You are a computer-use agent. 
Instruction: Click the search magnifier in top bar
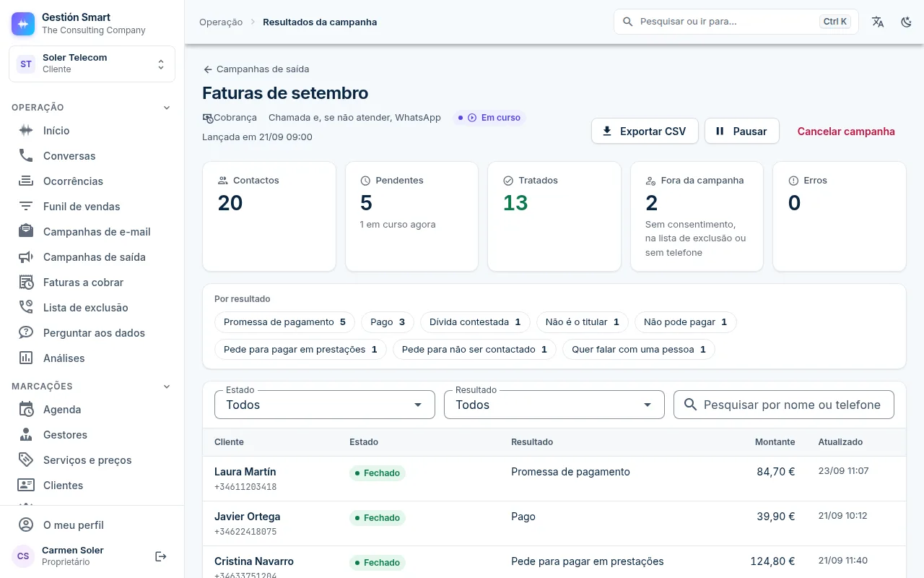(x=628, y=22)
